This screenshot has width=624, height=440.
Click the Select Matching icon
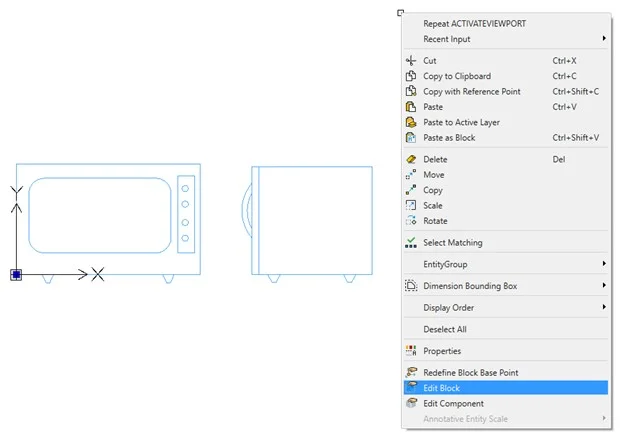tap(410, 242)
